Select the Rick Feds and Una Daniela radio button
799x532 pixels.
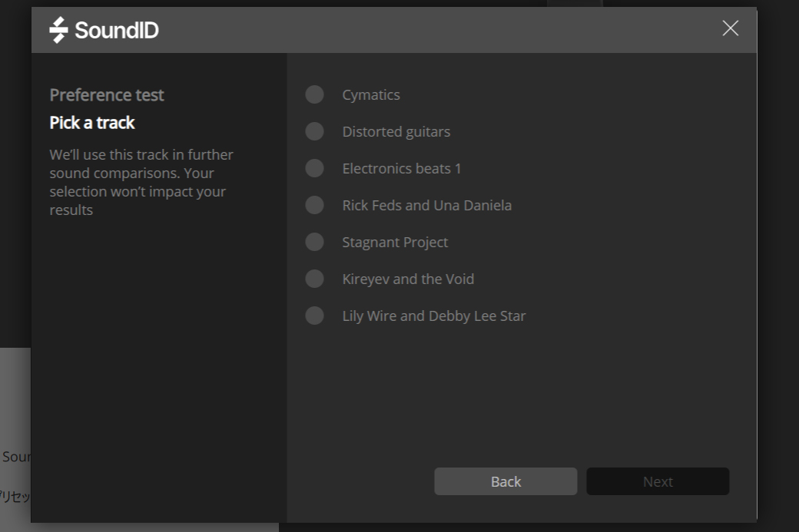[x=314, y=205]
